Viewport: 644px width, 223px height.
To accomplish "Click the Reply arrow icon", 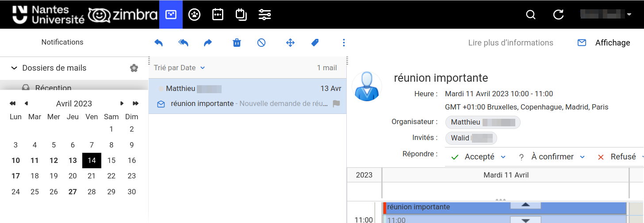I will [158, 43].
